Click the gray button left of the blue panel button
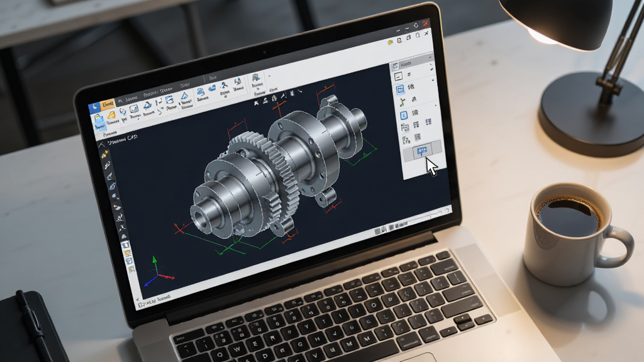 pyautogui.click(x=409, y=155)
